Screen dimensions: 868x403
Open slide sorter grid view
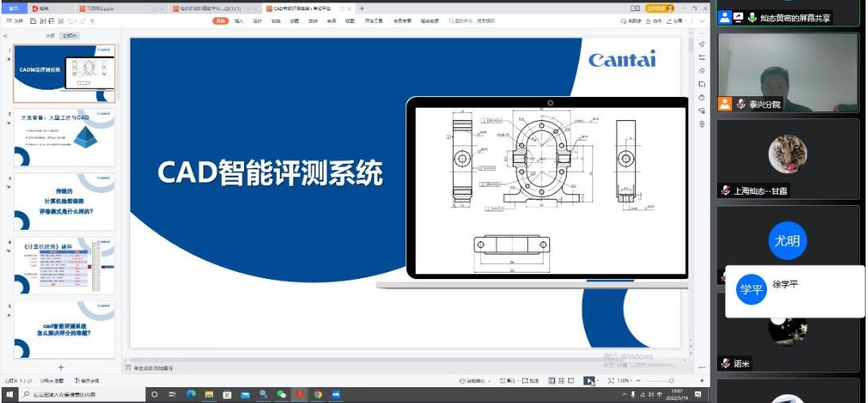click(x=560, y=382)
